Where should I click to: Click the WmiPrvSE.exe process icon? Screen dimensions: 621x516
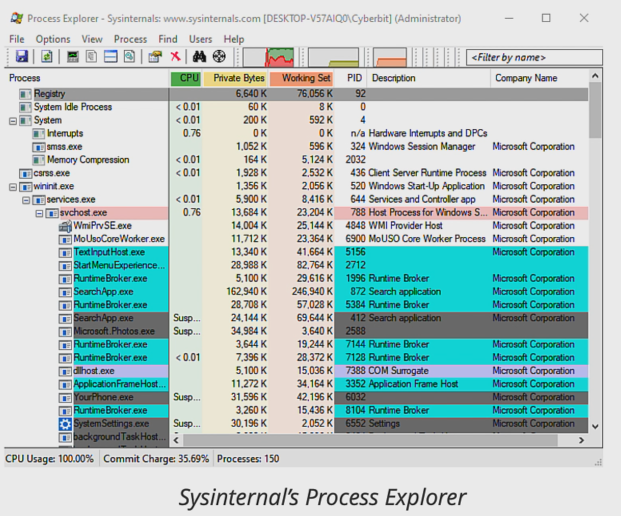click(x=65, y=226)
